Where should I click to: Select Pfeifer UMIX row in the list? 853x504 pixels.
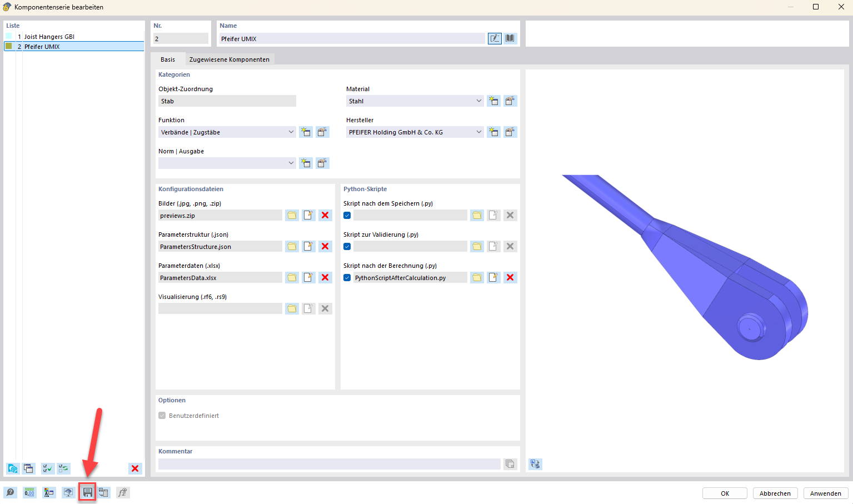[74, 47]
